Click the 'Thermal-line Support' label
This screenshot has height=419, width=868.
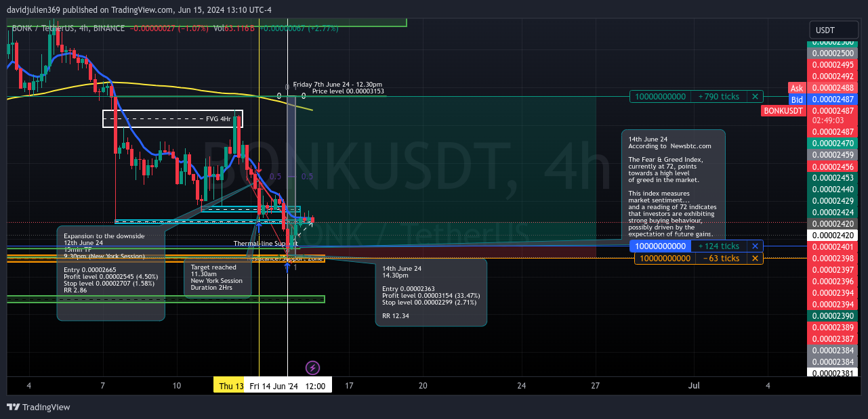tap(266, 244)
